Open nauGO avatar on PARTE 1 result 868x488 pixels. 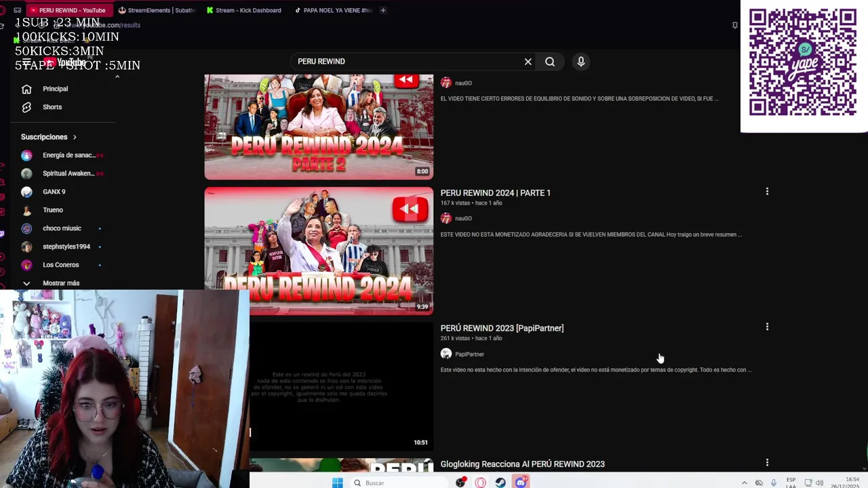click(446, 218)
